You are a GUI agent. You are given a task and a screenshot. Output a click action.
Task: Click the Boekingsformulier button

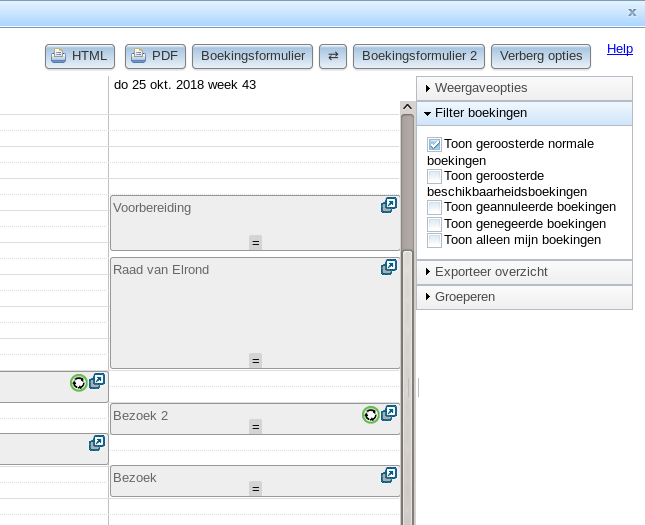click(x=253, y=56)
